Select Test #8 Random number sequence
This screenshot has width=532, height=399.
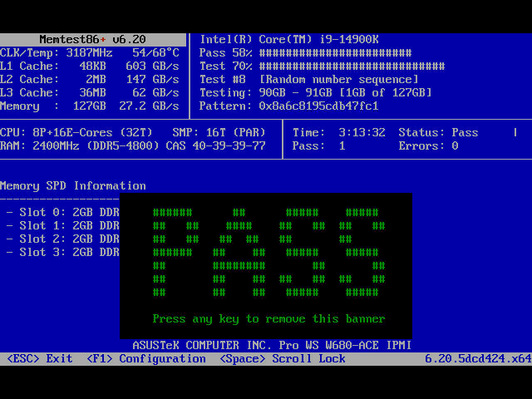308,80
